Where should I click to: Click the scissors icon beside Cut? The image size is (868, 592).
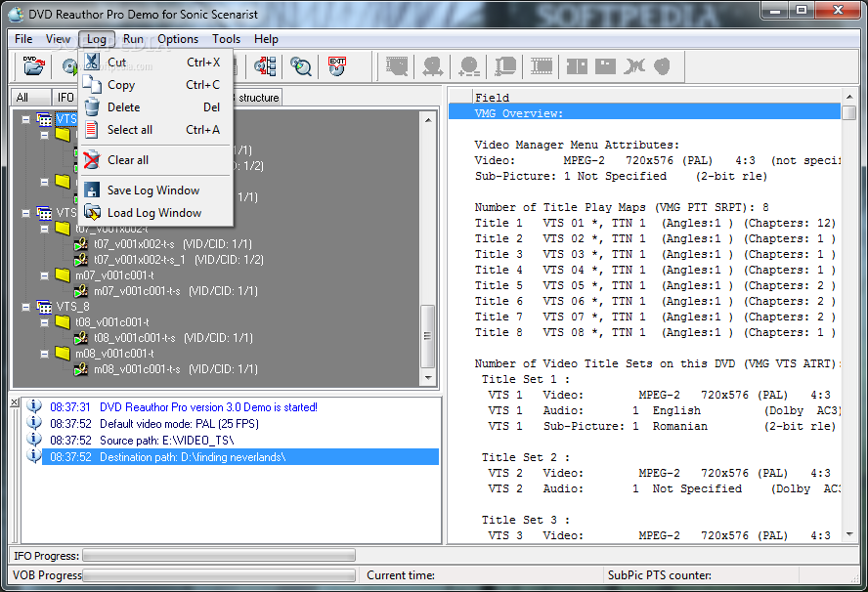click(92, 62)
